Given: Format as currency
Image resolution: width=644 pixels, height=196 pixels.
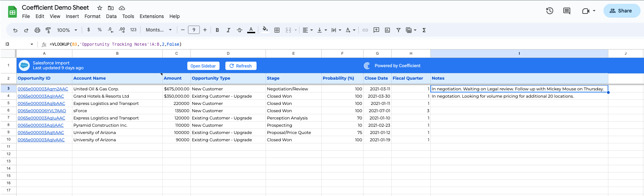Looking at the screenshot, I should click(x=89, y=30).
